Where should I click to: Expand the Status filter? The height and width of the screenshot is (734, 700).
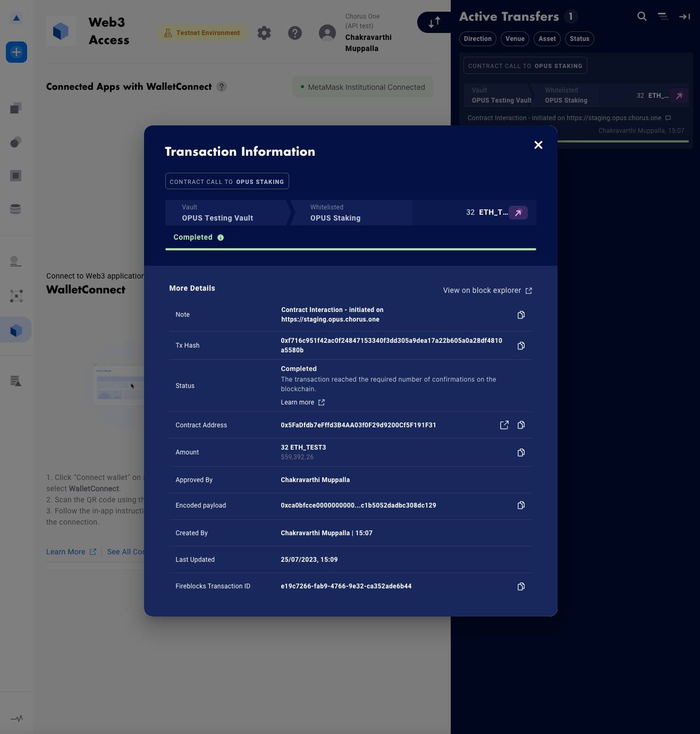tap(579, 39)
